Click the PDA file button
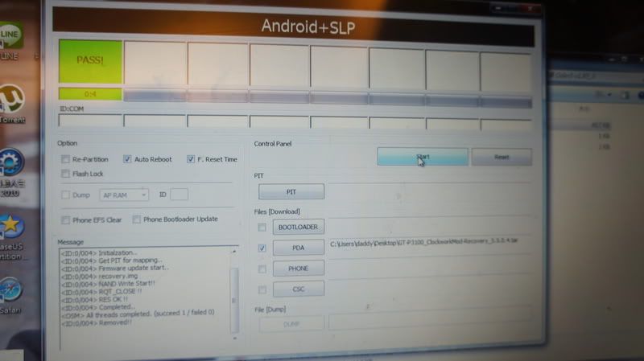The width and height of the screenshot is (644, 361). pyautogui.click(x=298, y=248)
